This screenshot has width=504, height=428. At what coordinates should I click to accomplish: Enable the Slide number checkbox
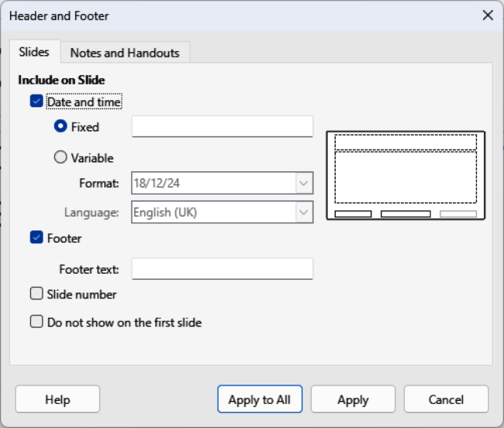pos(36,294)
